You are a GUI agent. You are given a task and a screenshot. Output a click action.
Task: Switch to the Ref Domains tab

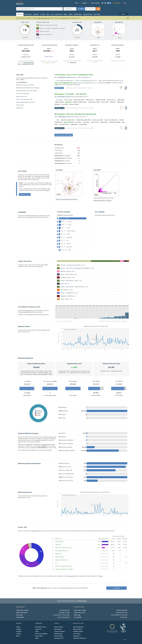point(28,14)
